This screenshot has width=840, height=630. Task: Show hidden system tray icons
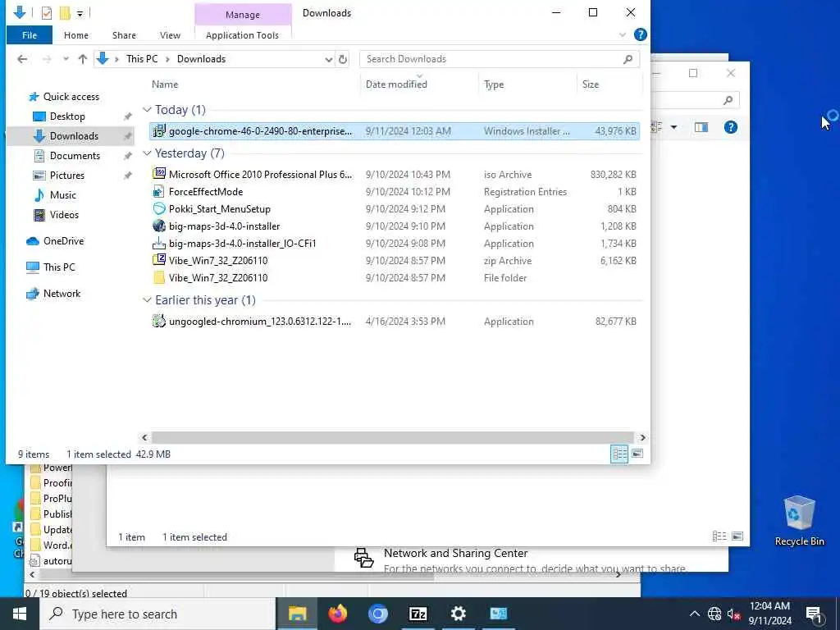tap(694, 614)
